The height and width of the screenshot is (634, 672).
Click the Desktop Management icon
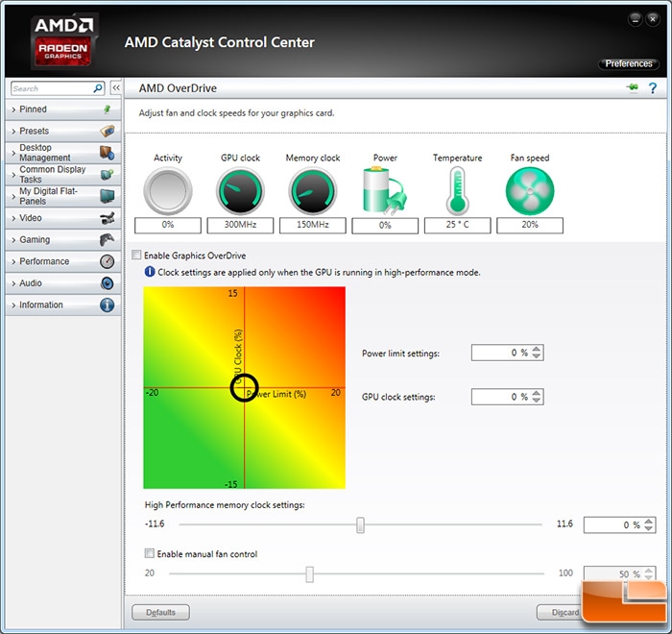[108, 153]
